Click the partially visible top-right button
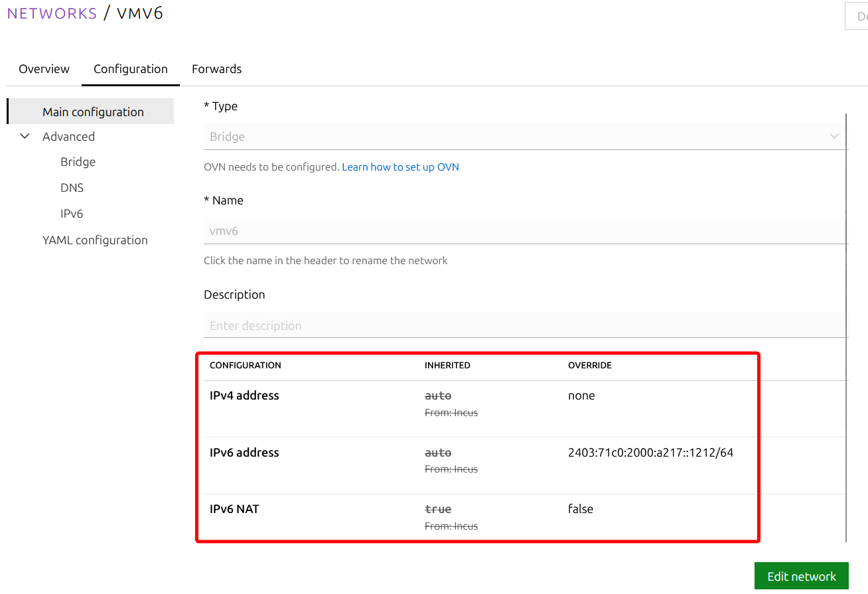This screenshot has width=868, height=594. (x=856, y=17)
